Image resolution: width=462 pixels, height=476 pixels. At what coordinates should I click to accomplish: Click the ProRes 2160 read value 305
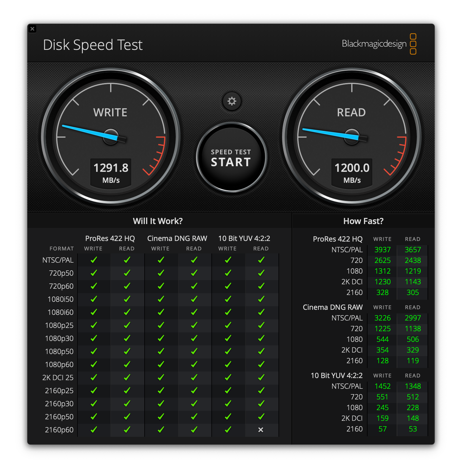click(413, 293)
